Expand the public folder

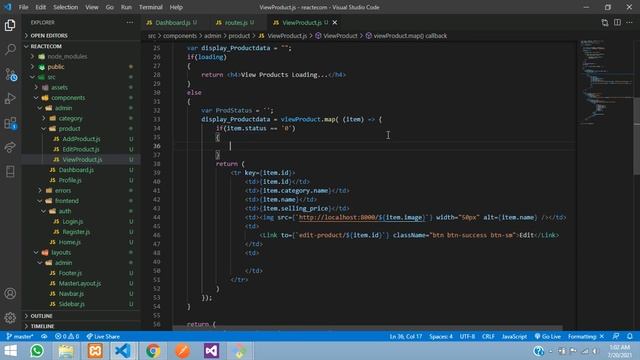click(x=56, y=67)
